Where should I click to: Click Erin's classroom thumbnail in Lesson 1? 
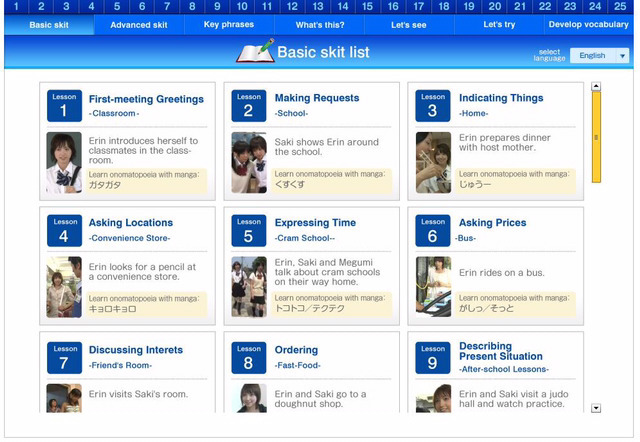[64, 162]
